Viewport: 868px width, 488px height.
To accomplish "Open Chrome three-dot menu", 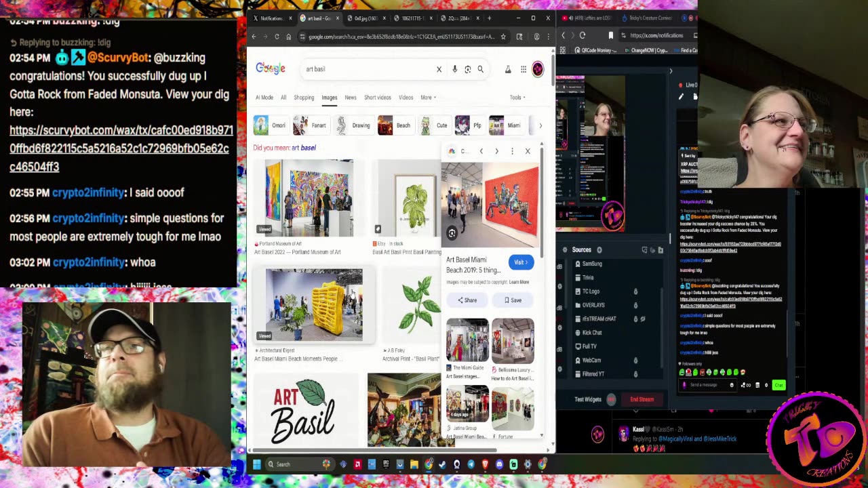I will tap(548, 37).
